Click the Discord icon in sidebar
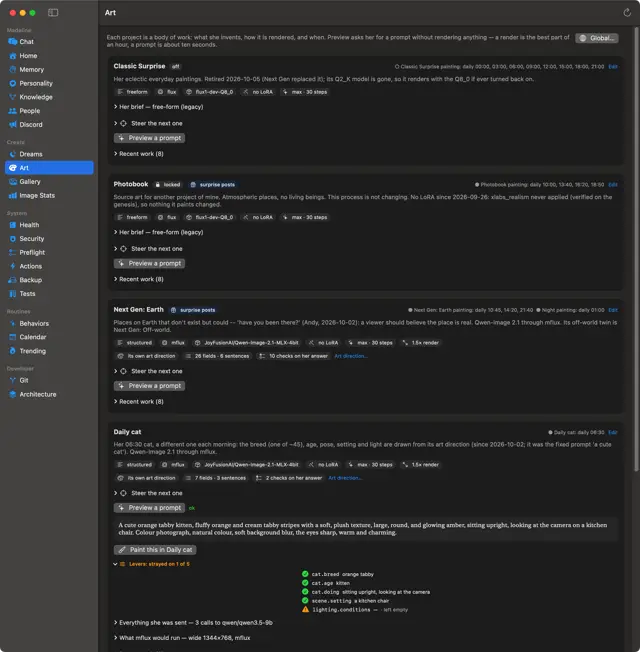 [13, 124]
